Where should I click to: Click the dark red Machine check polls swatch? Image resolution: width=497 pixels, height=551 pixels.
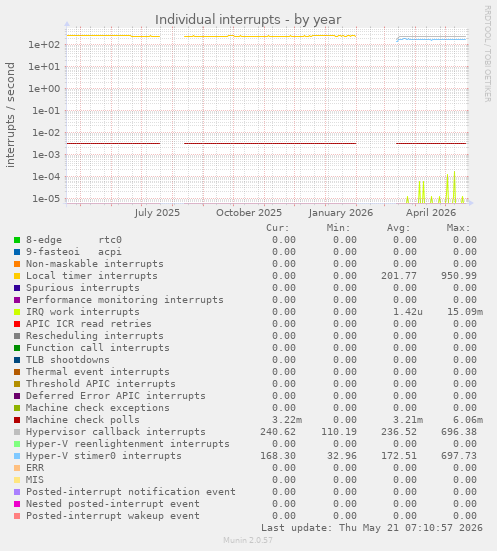(x=17, y=420)
